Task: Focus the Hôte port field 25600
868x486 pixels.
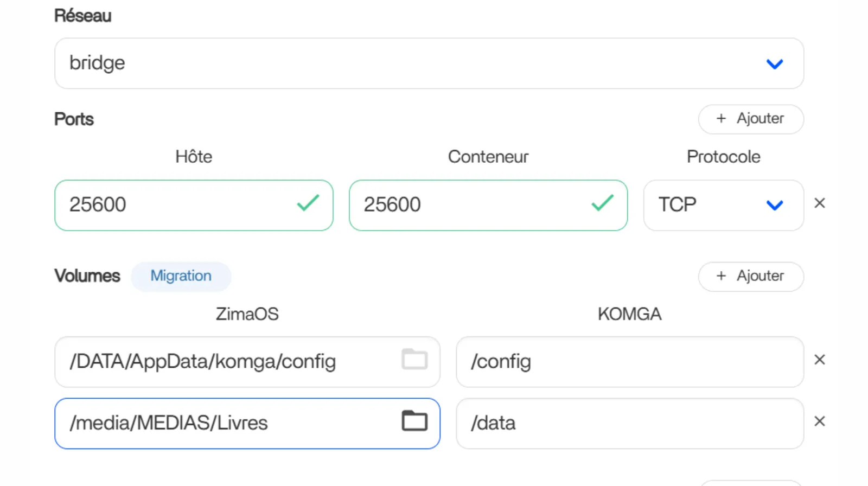Action: (x=174, y=205)
